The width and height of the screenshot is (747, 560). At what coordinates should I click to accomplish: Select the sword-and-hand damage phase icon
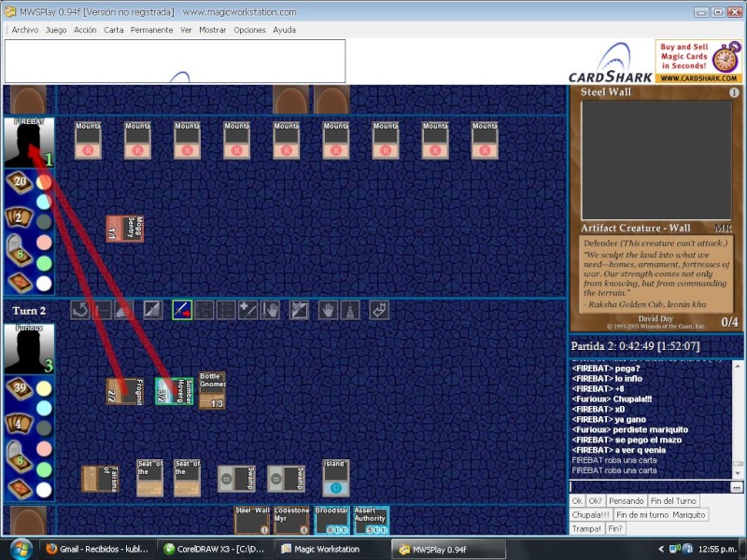point(270,311)
